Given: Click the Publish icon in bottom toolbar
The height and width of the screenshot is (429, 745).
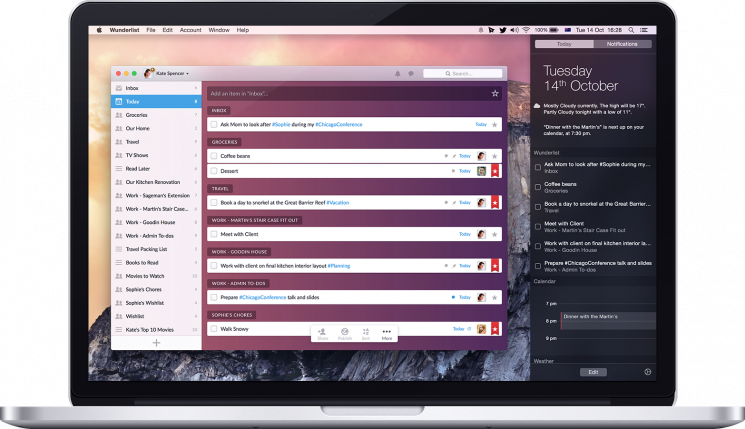Looking at the screenshot, I should [x=345, y=334].
